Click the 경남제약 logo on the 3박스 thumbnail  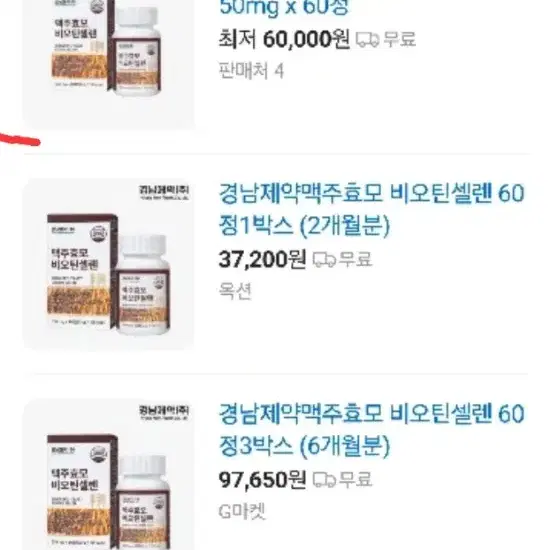click(164, 412)
